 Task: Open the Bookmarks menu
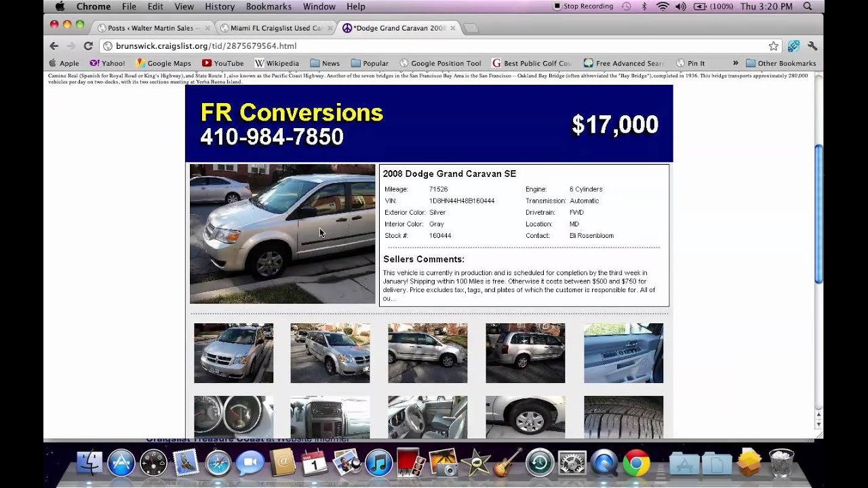(x=269, y=7)
